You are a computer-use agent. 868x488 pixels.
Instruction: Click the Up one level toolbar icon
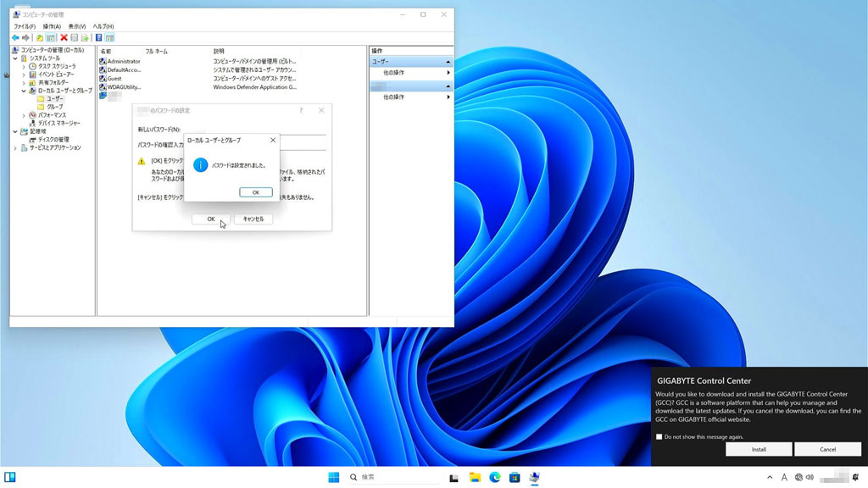[x=39, y=38]
